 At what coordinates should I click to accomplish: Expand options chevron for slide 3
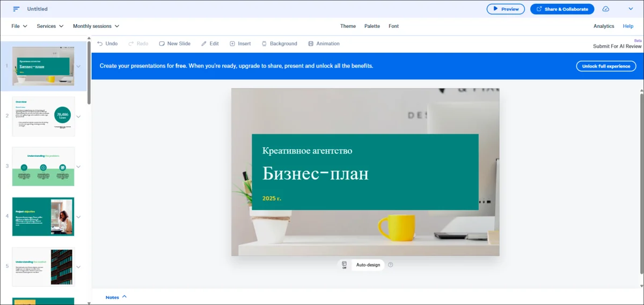click(79, 166)
